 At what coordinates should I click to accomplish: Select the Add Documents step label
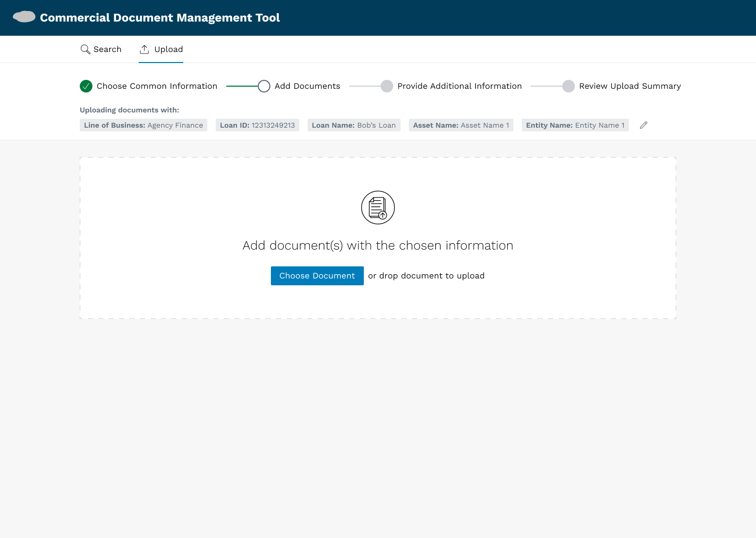pyautogui.click(x=307, y=86)
